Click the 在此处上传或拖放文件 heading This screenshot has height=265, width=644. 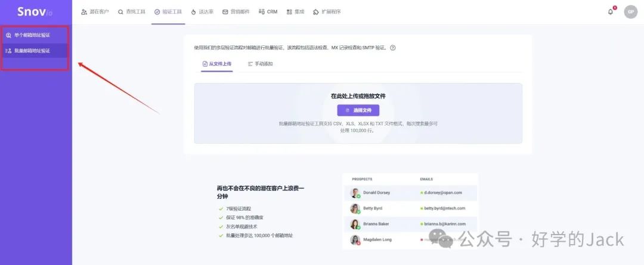click(358, 96)
